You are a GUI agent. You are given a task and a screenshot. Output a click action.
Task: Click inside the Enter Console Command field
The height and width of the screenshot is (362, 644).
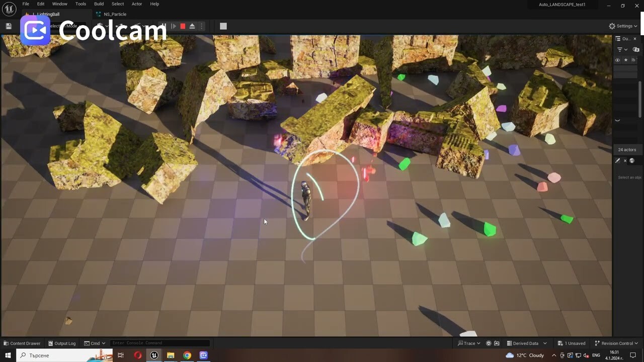(x=159, y=343)
